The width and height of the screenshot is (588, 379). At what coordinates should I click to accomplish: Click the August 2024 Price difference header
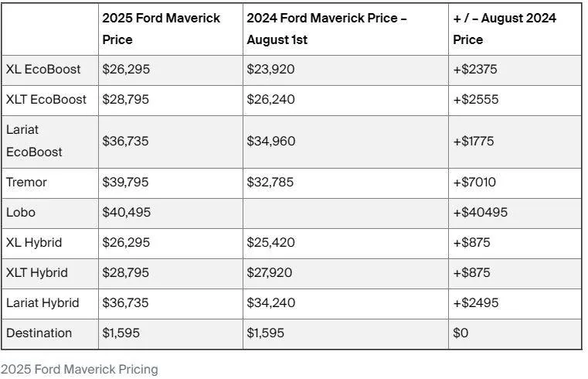click(505, 29)
